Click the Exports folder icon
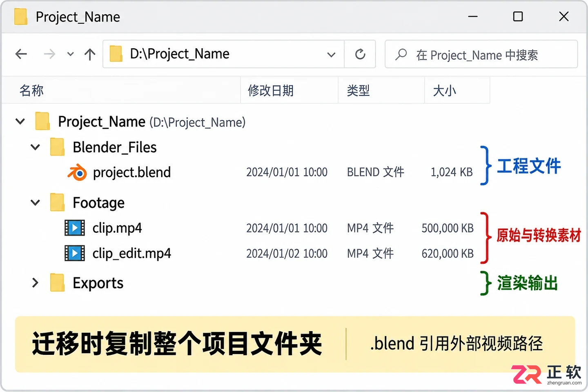Screen dimensions: 588x392 click(x=58, y=283)
